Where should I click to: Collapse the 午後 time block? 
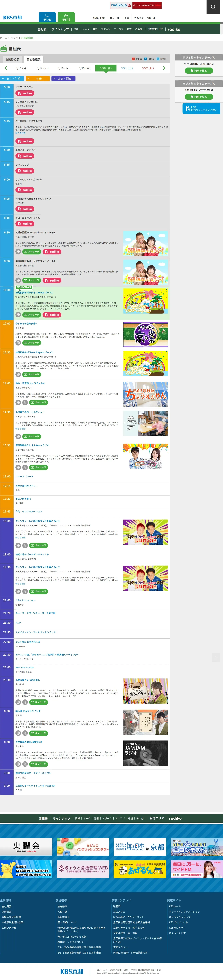(38, 79)
